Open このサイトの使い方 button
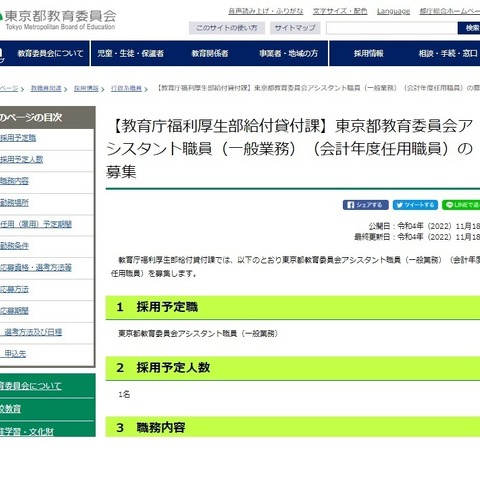 coord(227,28)
